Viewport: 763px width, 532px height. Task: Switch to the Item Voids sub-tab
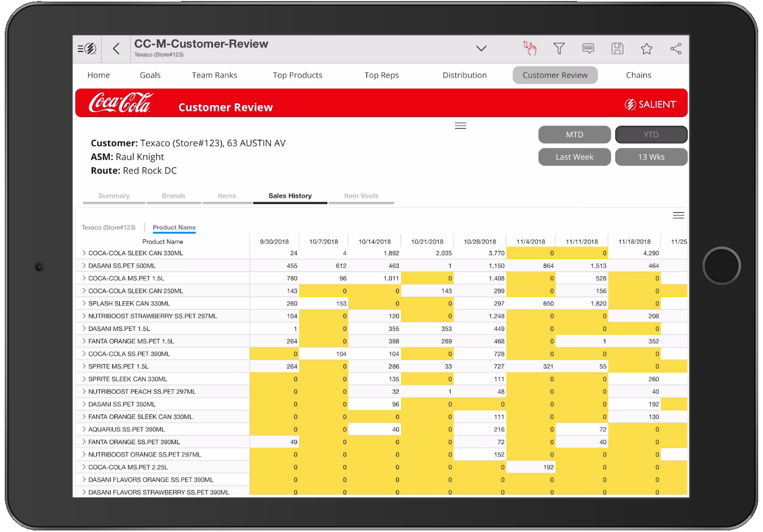tap(361, 196)
